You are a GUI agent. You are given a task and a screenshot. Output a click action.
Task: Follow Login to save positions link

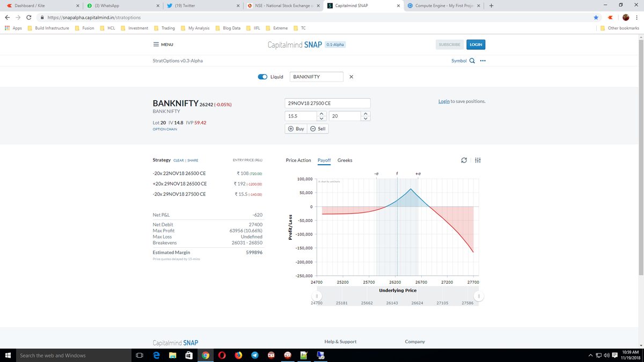tap(444, 101)
